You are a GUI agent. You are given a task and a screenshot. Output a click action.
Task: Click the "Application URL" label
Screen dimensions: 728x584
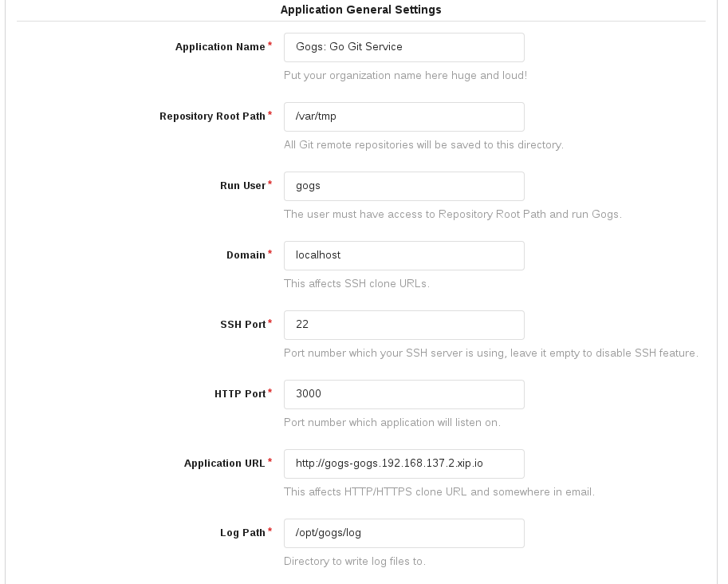pyautogui.click(x=224, y=464)
